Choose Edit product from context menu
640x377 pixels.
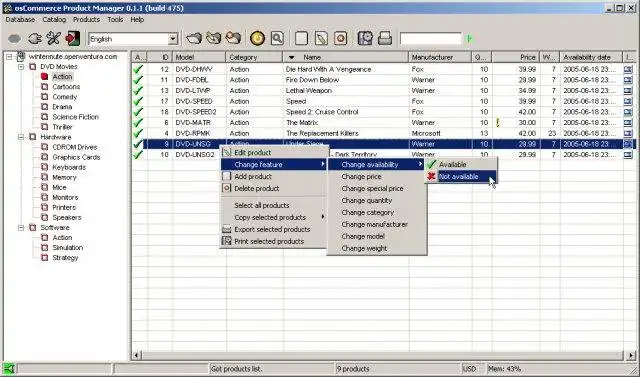(x=274, y=153)
